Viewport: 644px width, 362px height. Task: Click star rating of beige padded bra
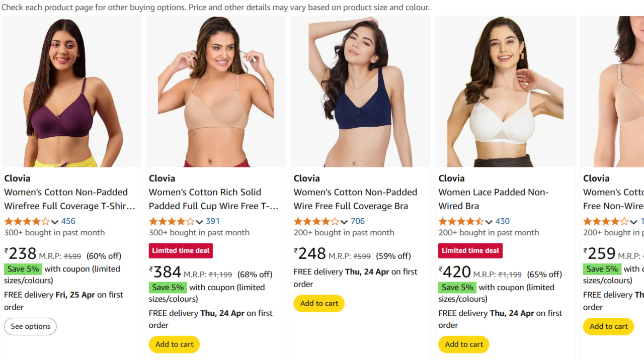pos(171,221)
